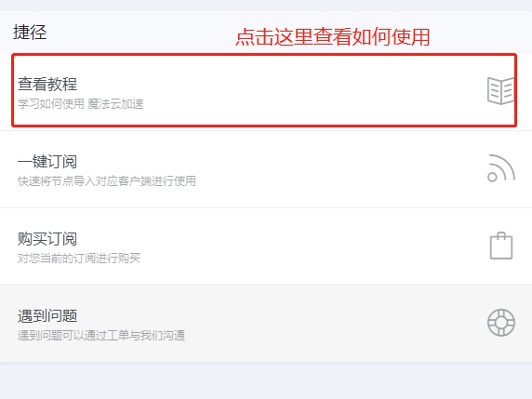Screen dimensions: 532x399
Task: Click the red annotation 点击这里查看如何使用
Action: [x=333, y=36]
